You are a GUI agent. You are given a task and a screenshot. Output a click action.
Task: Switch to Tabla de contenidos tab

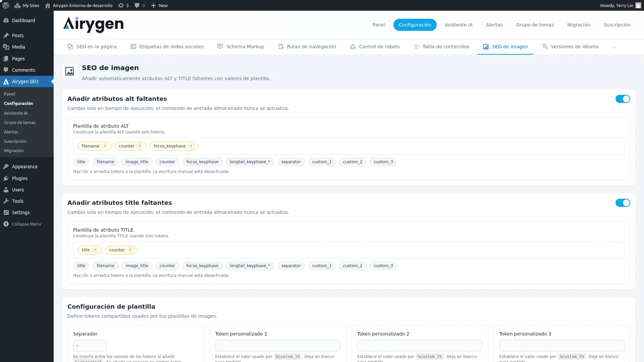[441, 47]
